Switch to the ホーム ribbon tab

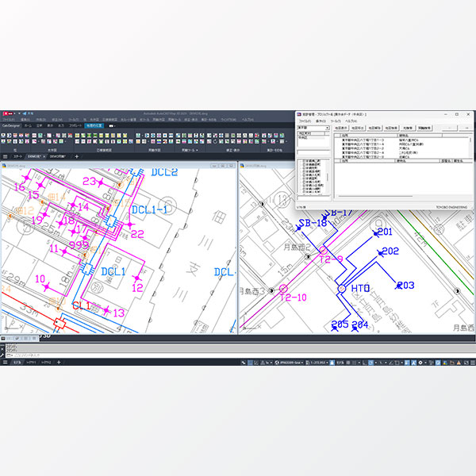coord(28,125)
